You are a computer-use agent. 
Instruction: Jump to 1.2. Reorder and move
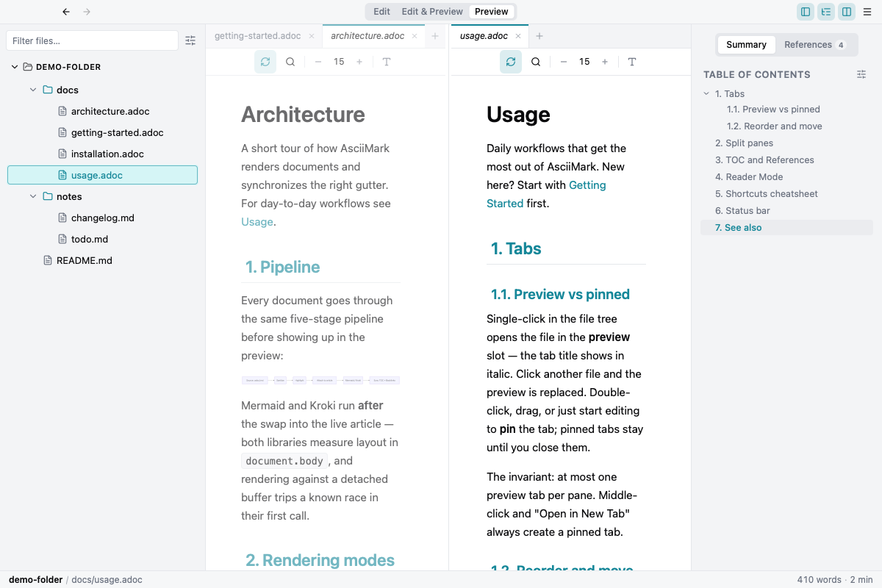pos(775,126)
